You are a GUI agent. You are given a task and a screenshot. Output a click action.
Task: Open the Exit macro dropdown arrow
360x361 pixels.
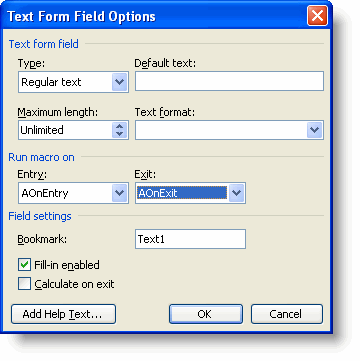pos(237,193)
